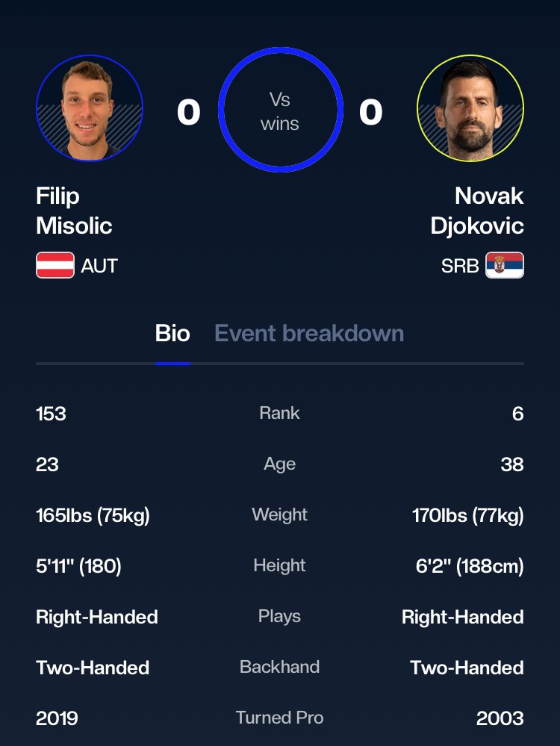Click Djokovic's head-to-head wins count
The height and width of the screenshot is (746, 560).
tap(370, 113)
